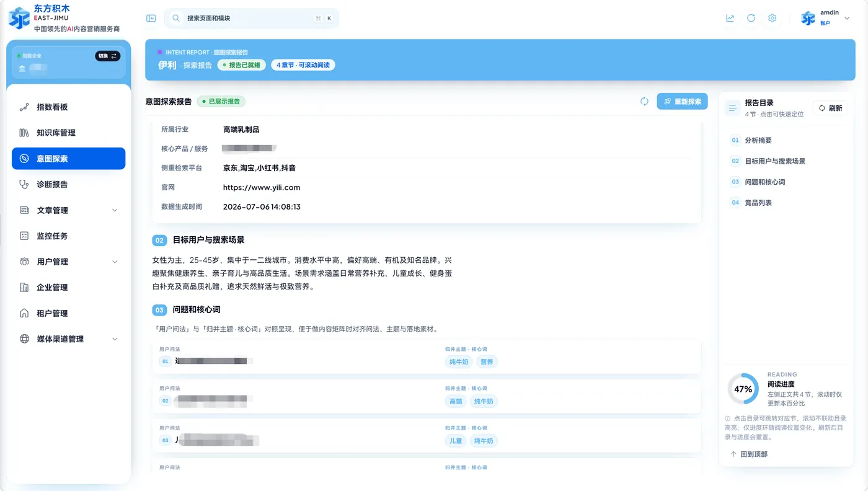Image resolution: width=868 pixels, height=491 pixels.
Task: Click the 意图探索 compass icon
Action: [24, 159]
